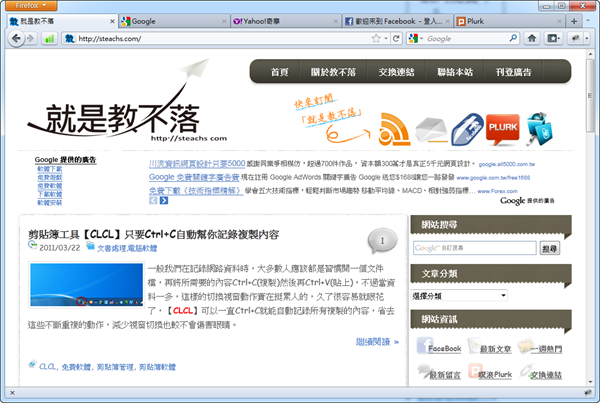Open new tab with plus button
Image resolution: width=600 pixels, height=403 pixels.
pos(574,21)
